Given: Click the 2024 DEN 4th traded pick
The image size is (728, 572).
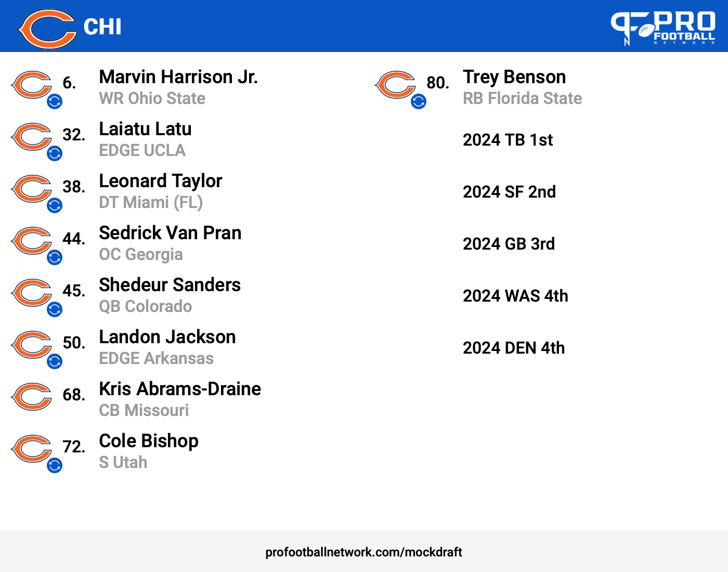Looking at the screenshot, I should 514,348.
